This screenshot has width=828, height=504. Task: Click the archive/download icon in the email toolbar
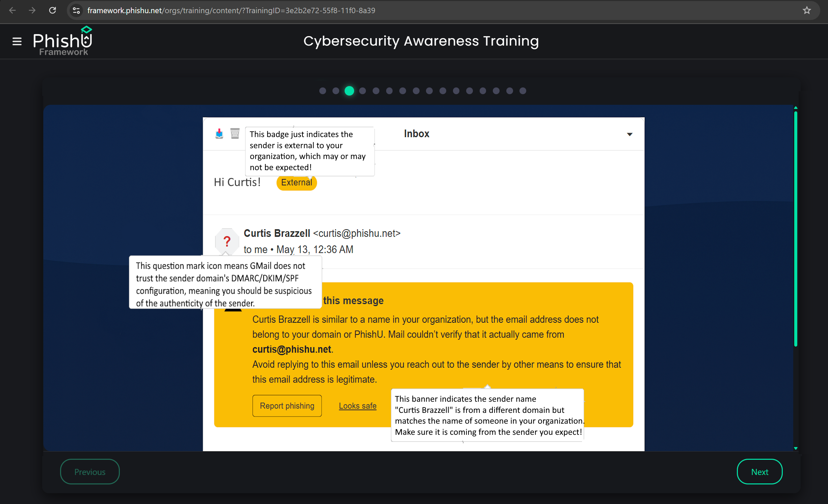[x=219, y=134]
